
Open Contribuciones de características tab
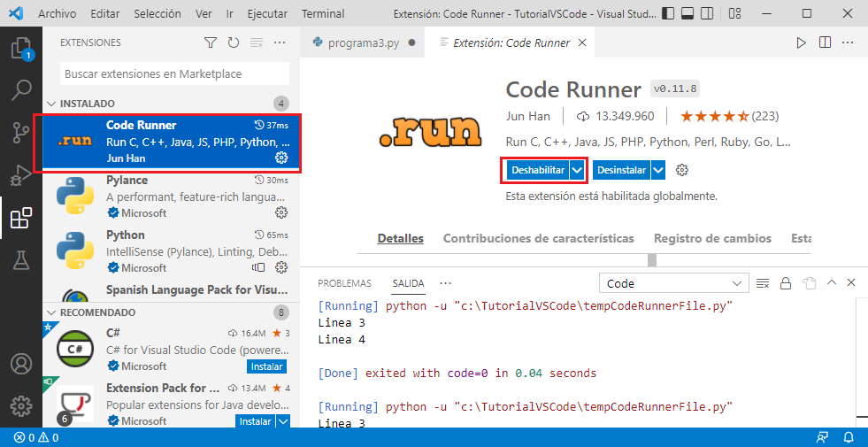click(539, 239)
